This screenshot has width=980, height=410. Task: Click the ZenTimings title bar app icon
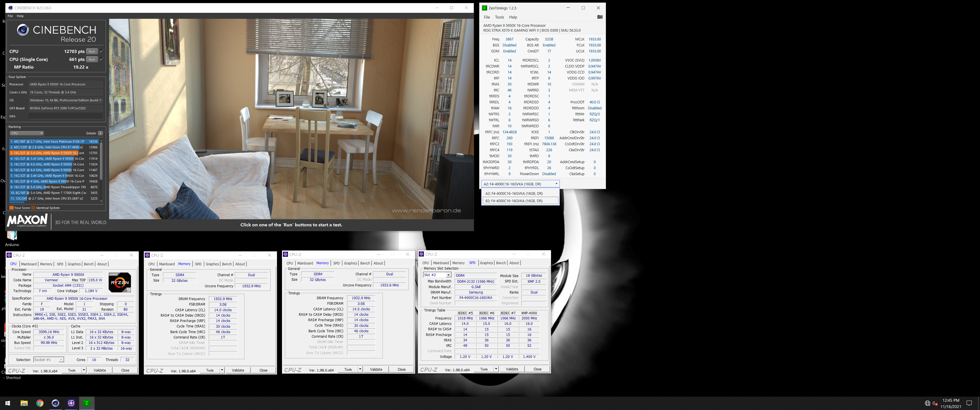[484, 8]
